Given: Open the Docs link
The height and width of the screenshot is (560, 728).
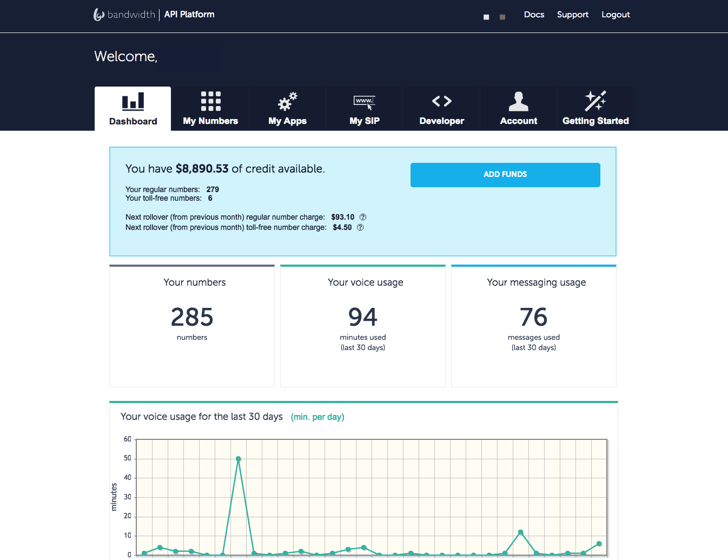Looking at the screenshot, I should point(534,15).
